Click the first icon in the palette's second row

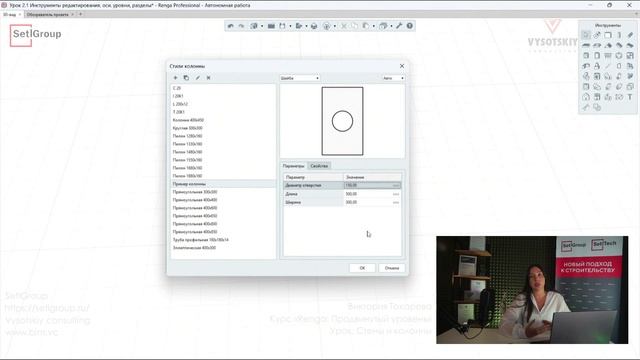tap(586, 45)
